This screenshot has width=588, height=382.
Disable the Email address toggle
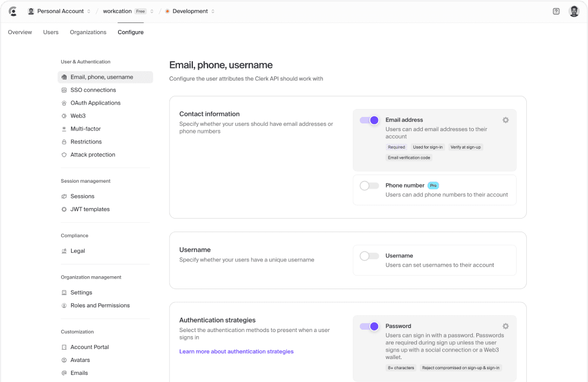point(369,120)
